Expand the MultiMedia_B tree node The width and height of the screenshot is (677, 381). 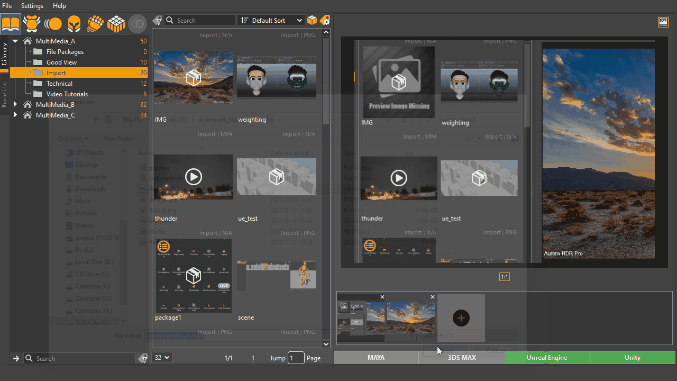pyautogui.click(x=16, y=104)
